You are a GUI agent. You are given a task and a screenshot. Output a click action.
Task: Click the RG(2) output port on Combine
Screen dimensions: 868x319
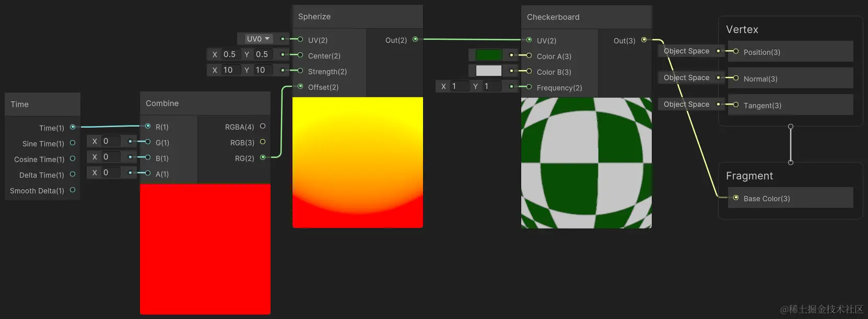[263, 157]
